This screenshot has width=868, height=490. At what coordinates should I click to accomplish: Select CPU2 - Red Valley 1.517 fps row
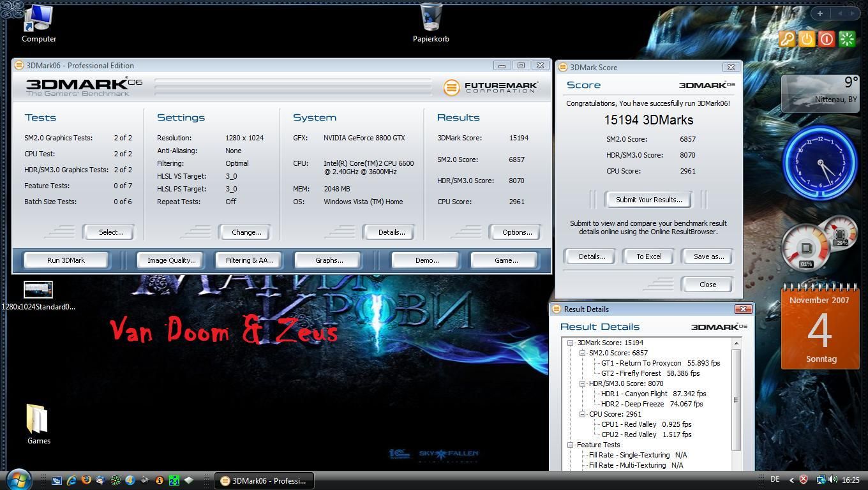point(646,434)
